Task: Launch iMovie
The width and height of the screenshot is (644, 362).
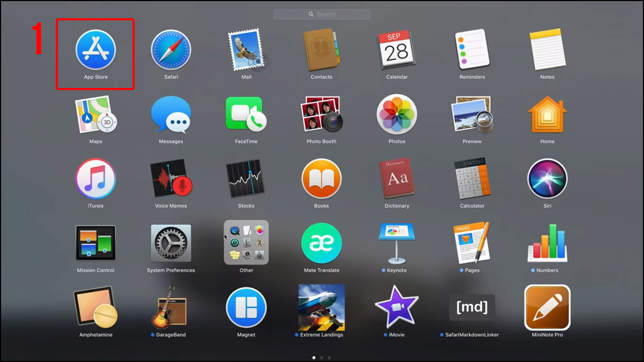Action: [397, 307]
